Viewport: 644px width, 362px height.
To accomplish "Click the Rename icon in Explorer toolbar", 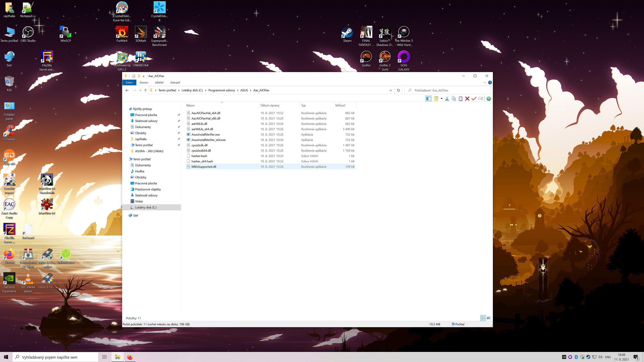I will (x=481, y=99).
